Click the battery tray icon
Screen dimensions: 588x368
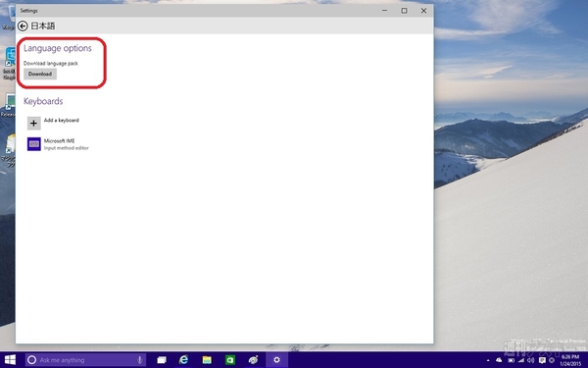point(511,360)
